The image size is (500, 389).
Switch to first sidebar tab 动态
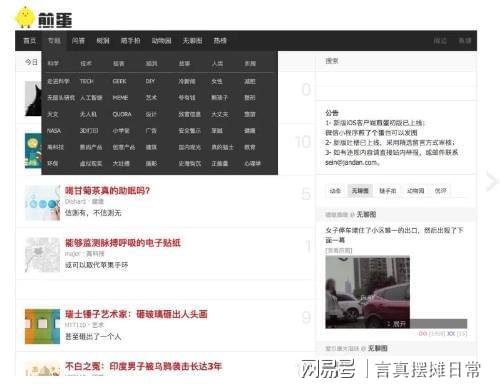click(x=335, y=191)
